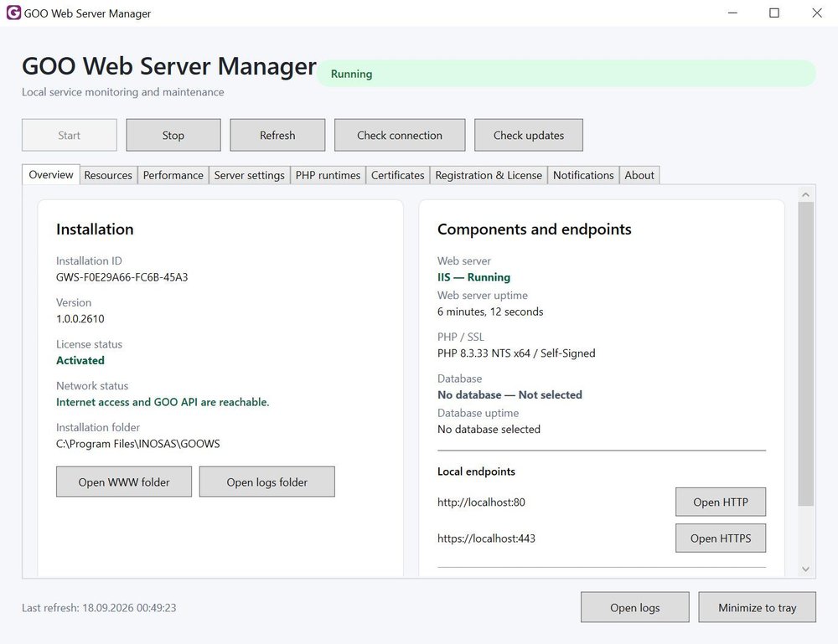Open WWW folder
Viewport: 838px width, 644px height.
tap(124, 482)
